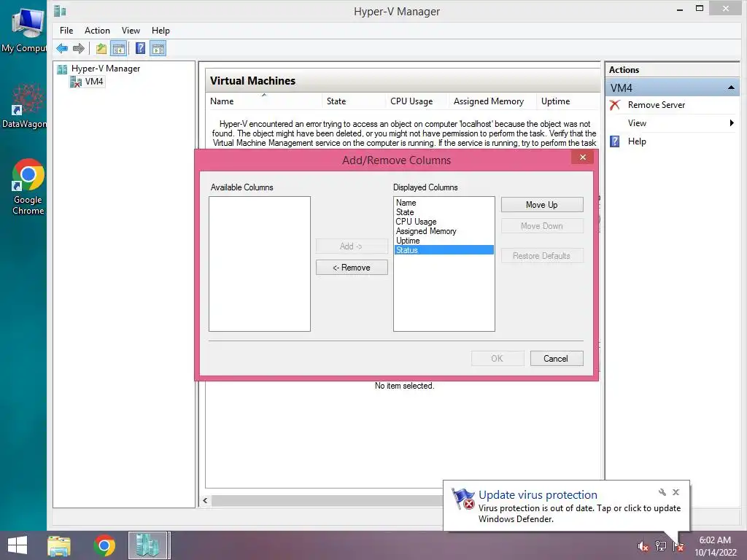Open the Action menu
Screen dimensions: 747x560
pyautogui.click(x=97, y=31)
